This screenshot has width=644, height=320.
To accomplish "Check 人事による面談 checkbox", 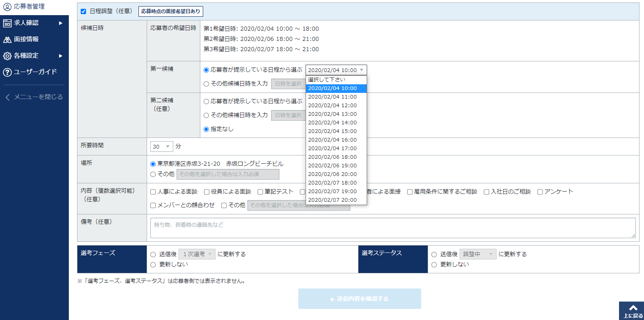I will pos(153,192).
